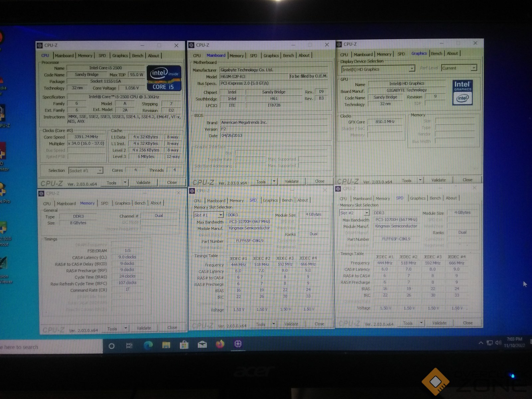This screenshot has height=399, width=532.
Task: Open Microsoft Store taskbar icon
Action: pyautogui.click(x=184, y=345)
